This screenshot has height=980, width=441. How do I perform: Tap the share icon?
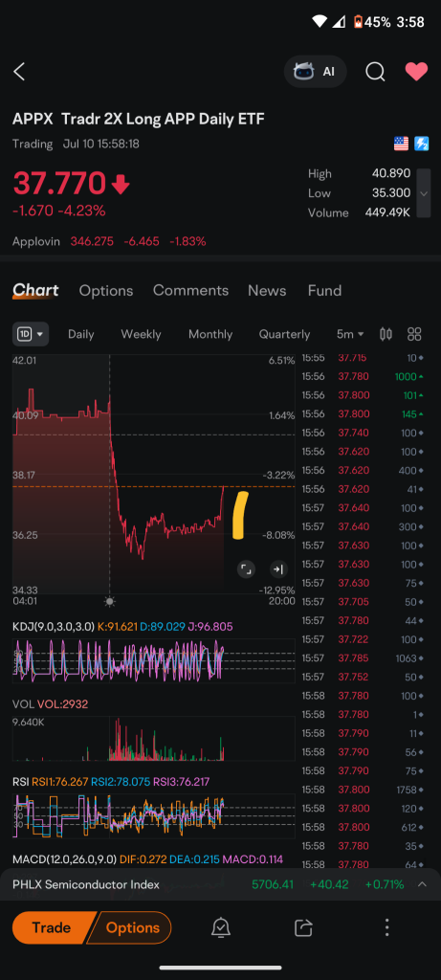click(303, 927)
